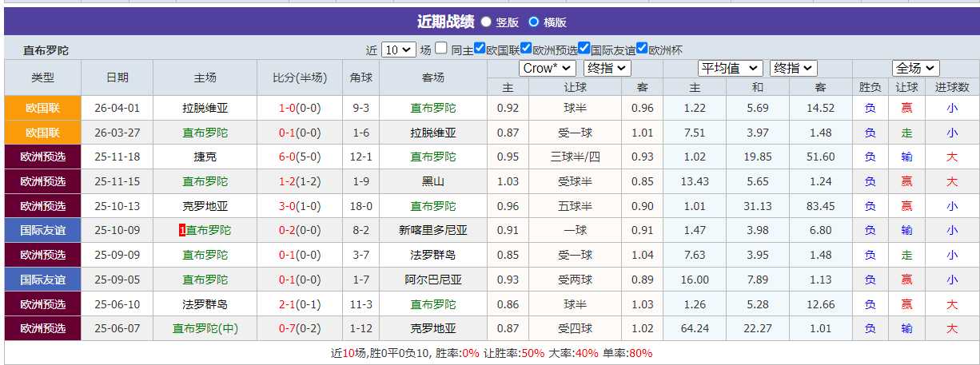Open the team 捷克 link
This screenshot has height=365, width=980.
[205, 157]
